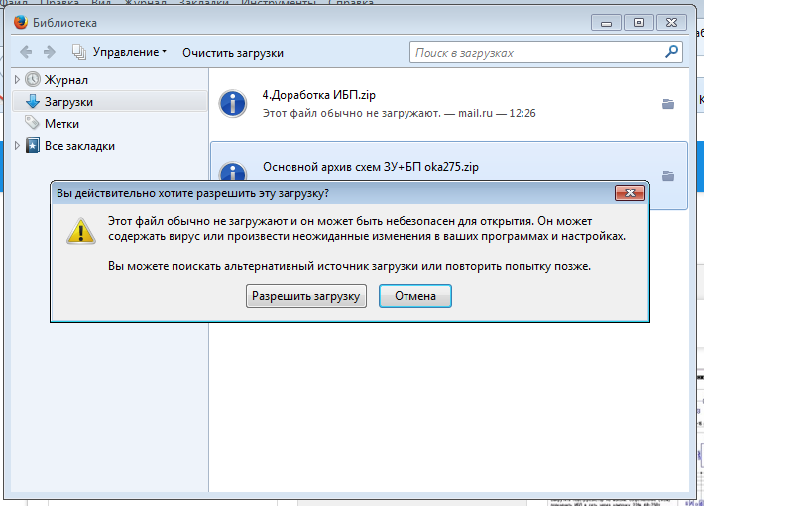Open containing folder for 4.Доработка ИБП.zip
This screenshot has width=812, height=506.
pyautogui.click(x=667, y=103)
